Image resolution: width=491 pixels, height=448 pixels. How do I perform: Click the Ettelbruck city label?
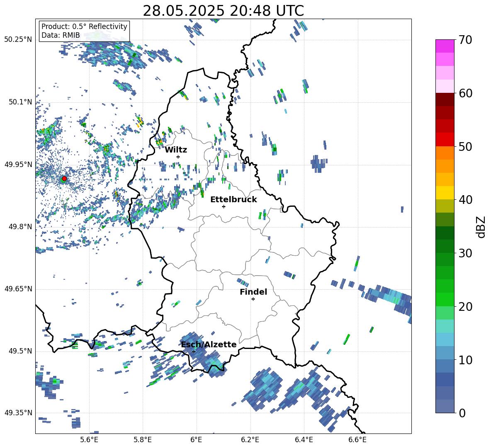pos(233,200)
